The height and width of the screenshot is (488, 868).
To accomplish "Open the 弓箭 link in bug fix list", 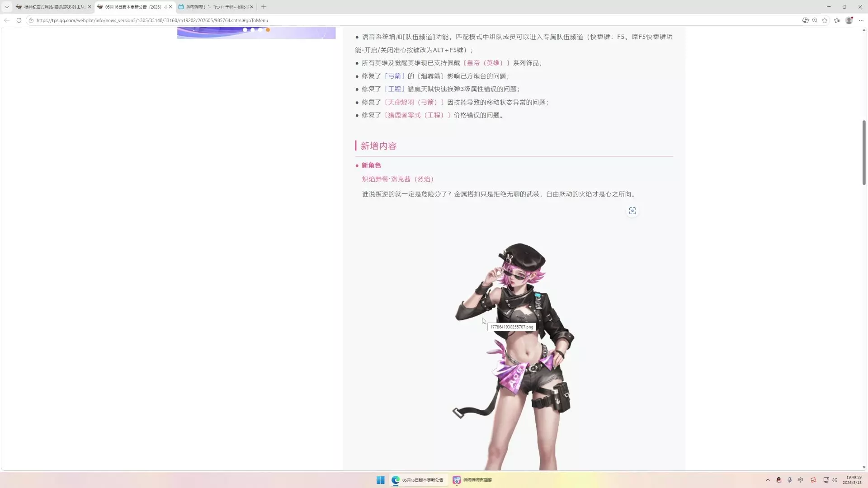I will tap(394, 76).
